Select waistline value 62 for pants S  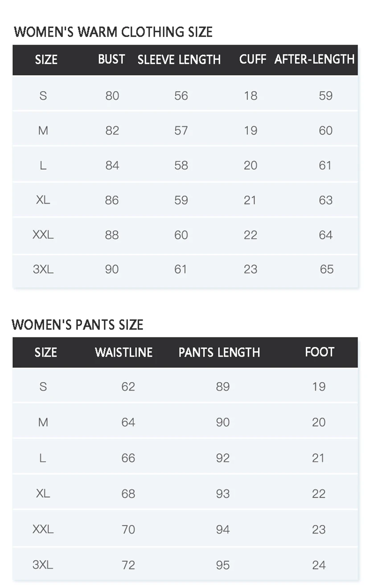128,387
